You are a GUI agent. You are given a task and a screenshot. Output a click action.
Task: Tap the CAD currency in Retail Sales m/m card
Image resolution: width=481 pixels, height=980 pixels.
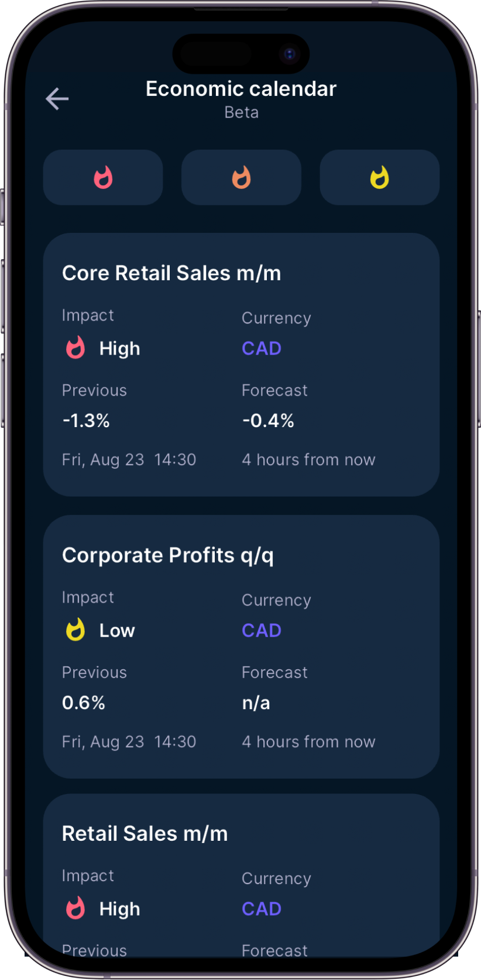(x=262, y=909)
